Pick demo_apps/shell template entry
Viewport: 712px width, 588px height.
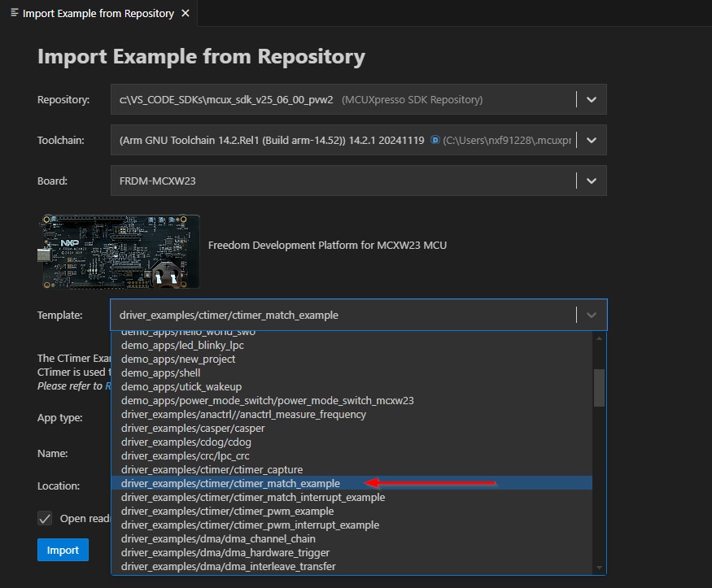click(160, 372)
